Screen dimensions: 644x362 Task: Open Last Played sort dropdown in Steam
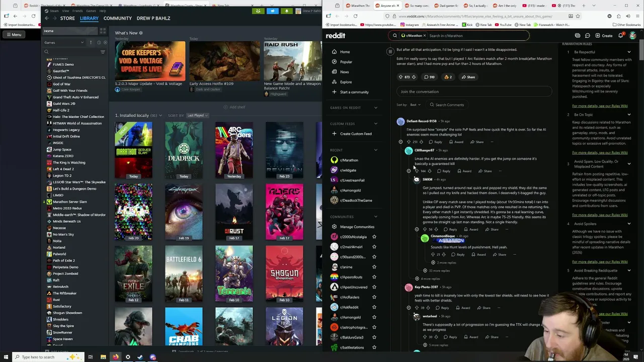point(197,116)
